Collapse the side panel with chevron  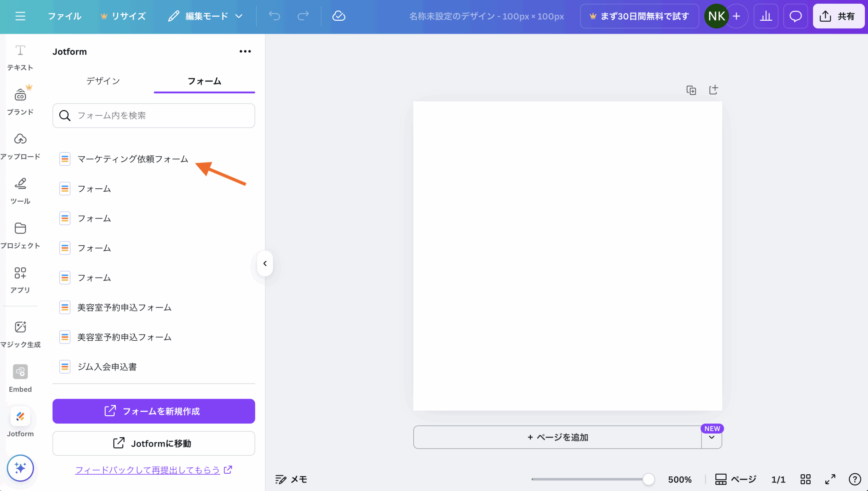(265, 263)
